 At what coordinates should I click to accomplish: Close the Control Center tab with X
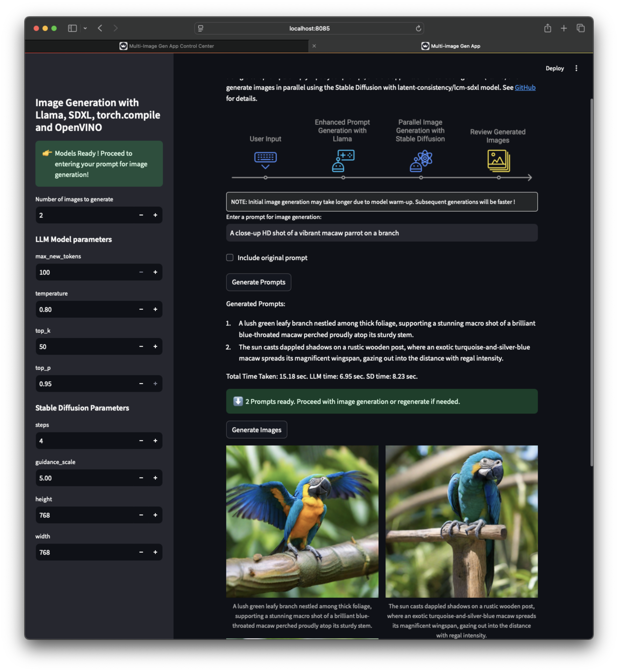(314, 46)
